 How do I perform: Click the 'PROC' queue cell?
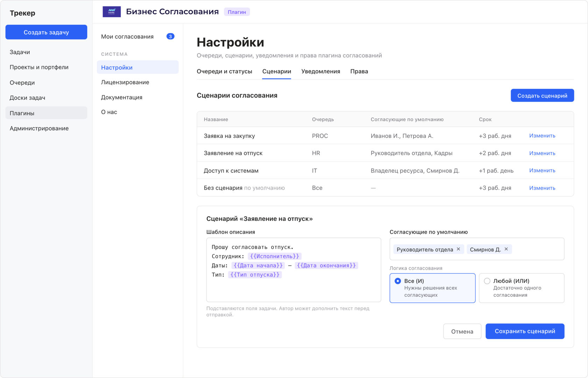click(x=320, y=136)
